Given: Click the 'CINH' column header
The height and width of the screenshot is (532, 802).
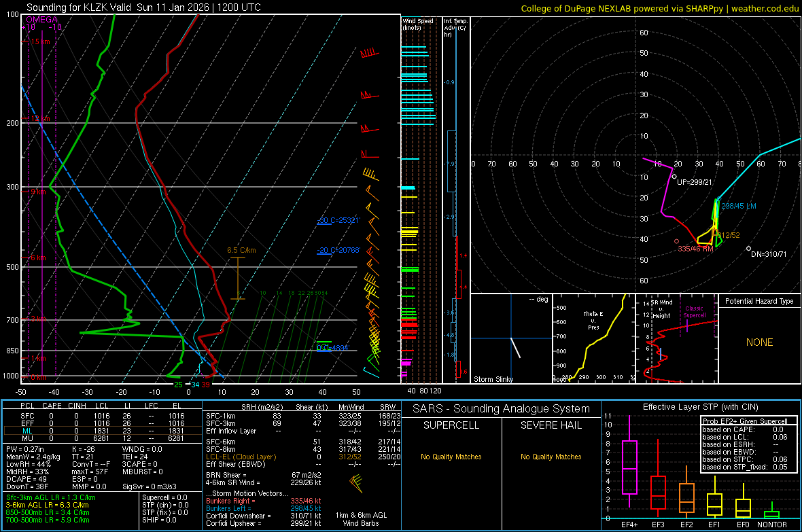Looking at the screenshot, I should (x=77, y=406).
